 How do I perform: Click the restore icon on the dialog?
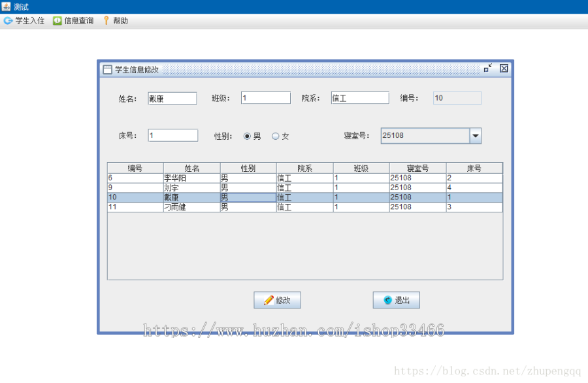[489, 67]
